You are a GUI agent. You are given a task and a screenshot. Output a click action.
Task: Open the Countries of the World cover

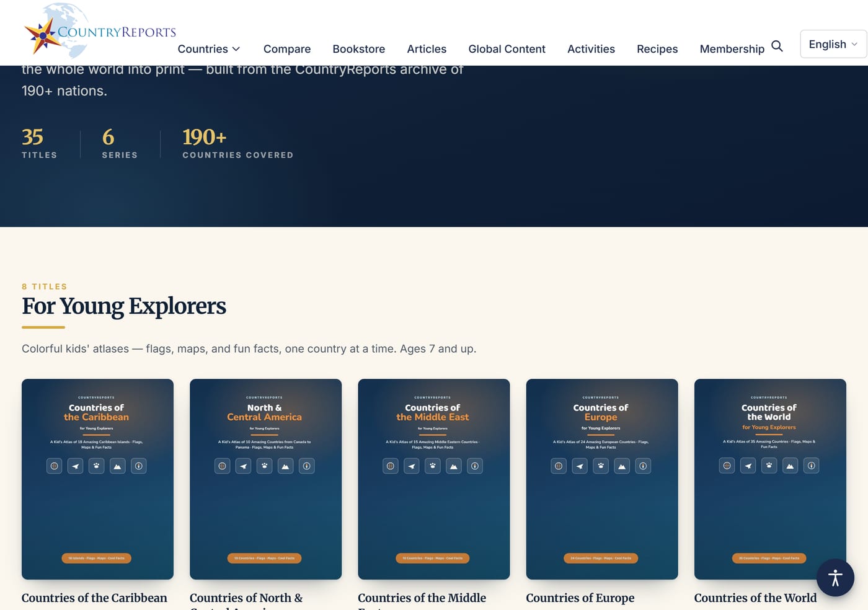click(x=770, y=479)
